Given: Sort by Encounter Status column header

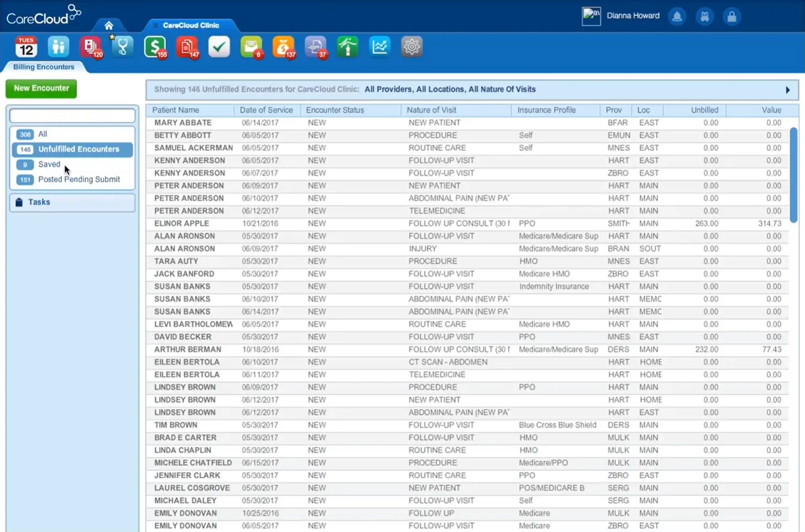Looking at the screenshot, I should pos(351,110).
